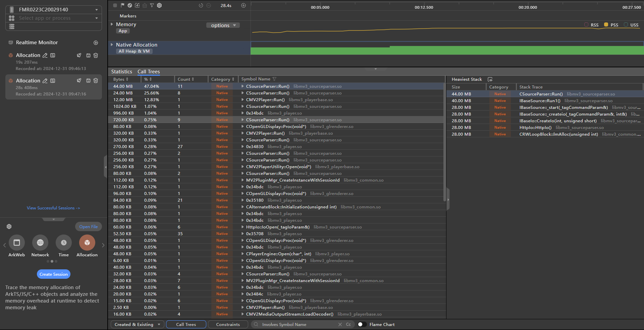644x330 pixels.
Task: Click the broom clean-up icon in toolbar
Action: pyautogui.click(x=145, y=5)
